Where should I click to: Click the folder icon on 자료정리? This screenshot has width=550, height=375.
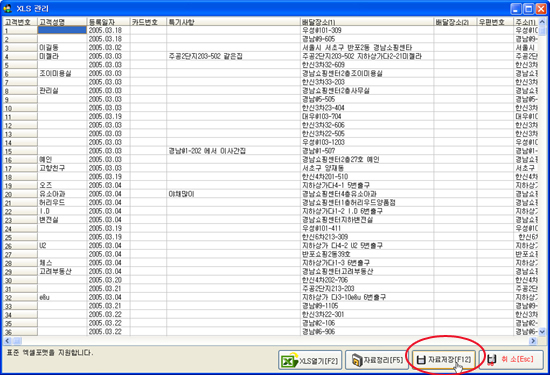(357, 360)
